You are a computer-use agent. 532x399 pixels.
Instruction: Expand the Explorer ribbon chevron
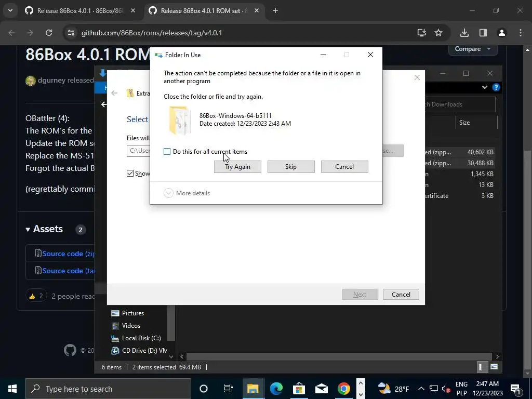pos(485,87)
